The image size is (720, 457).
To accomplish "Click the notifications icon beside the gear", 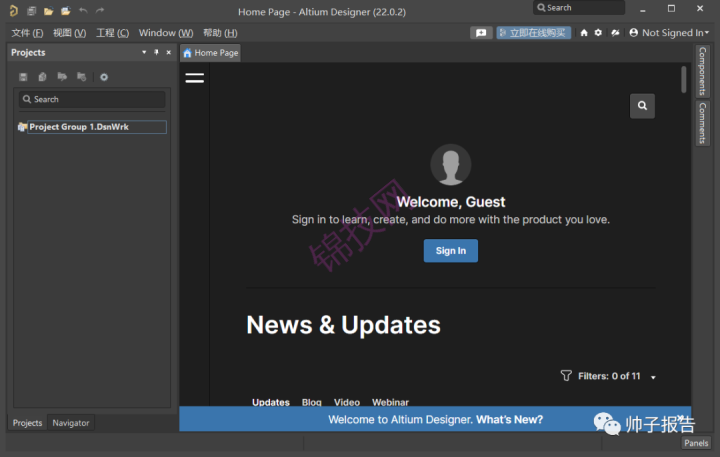I will [615, 33].
